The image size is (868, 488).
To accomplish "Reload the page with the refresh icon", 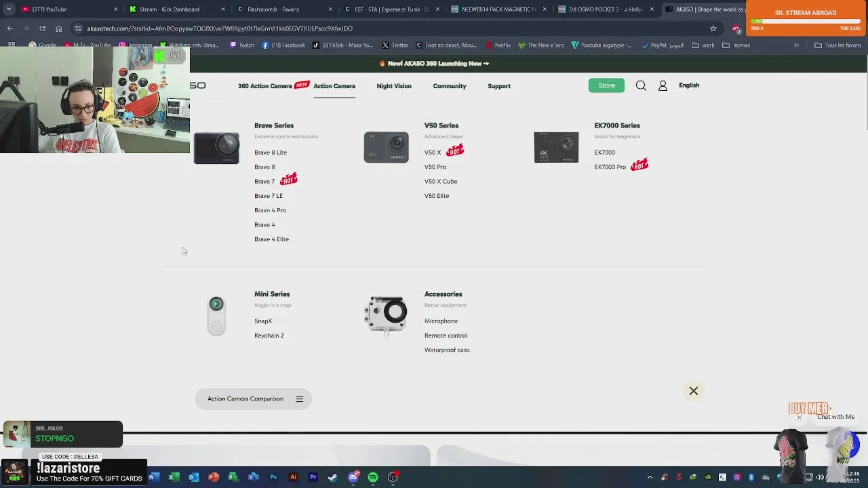I will coord(42,28).
